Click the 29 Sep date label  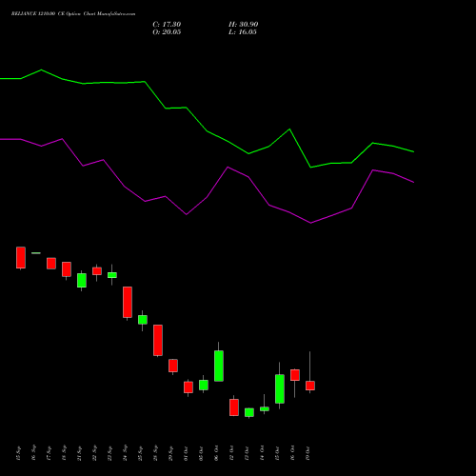tap(170, 453)
